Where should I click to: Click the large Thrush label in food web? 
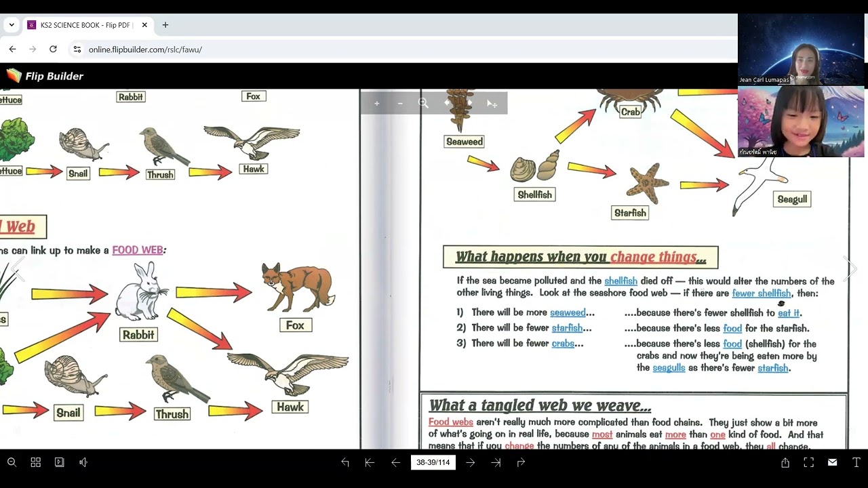click(x=172, y=414)
